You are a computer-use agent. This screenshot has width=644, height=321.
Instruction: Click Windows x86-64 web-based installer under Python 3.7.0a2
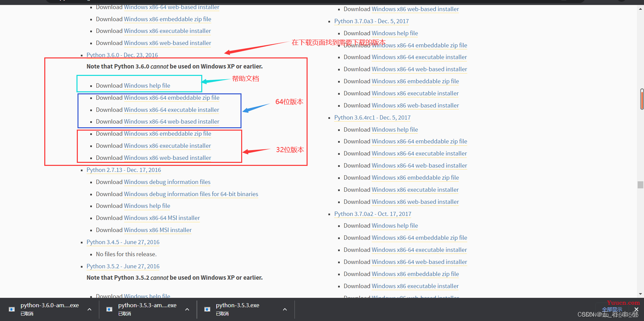(419, 262)
